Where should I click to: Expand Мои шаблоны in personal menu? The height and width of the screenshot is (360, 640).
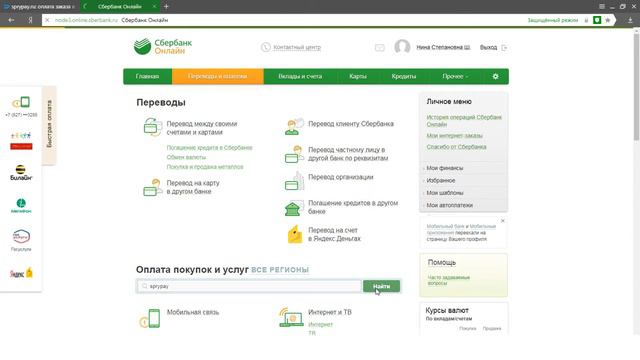tap(444, 193)
